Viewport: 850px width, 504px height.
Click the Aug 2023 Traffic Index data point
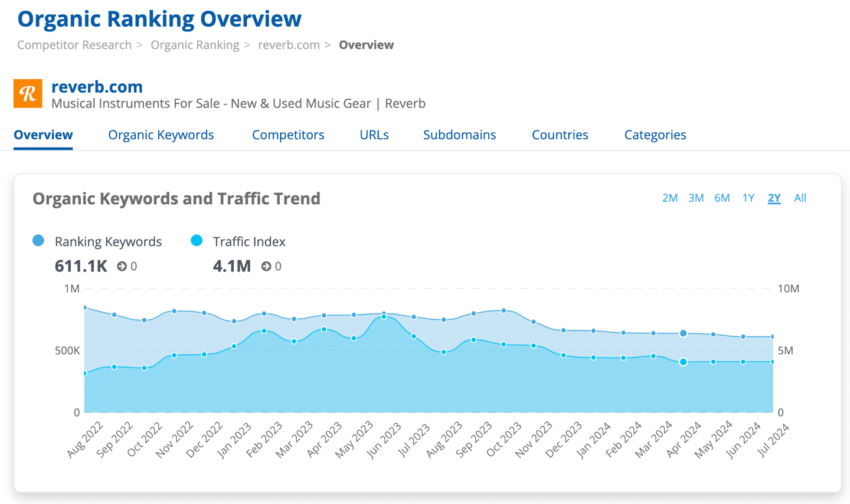(x=444, y=352)
